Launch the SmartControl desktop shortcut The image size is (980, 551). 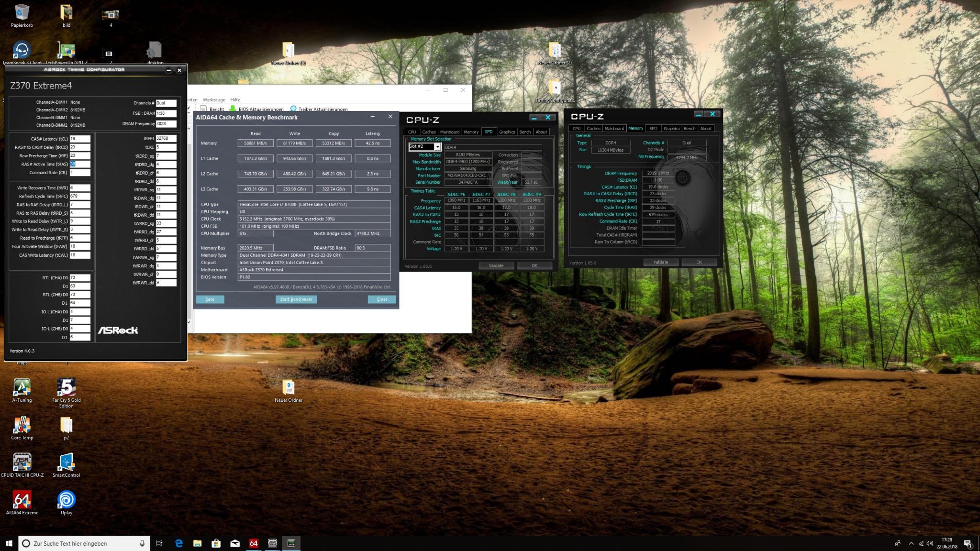tap(67, 464)
